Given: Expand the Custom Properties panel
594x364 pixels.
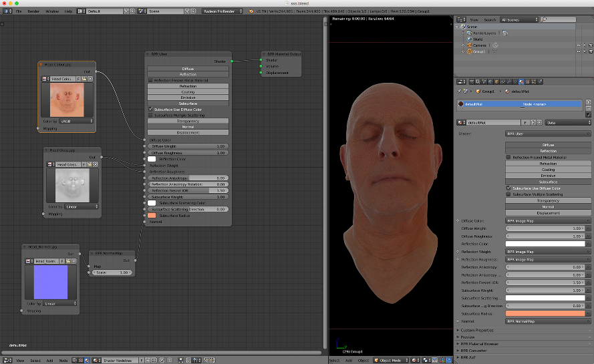Looking at the screenshot, I should (x=476, y=331).
